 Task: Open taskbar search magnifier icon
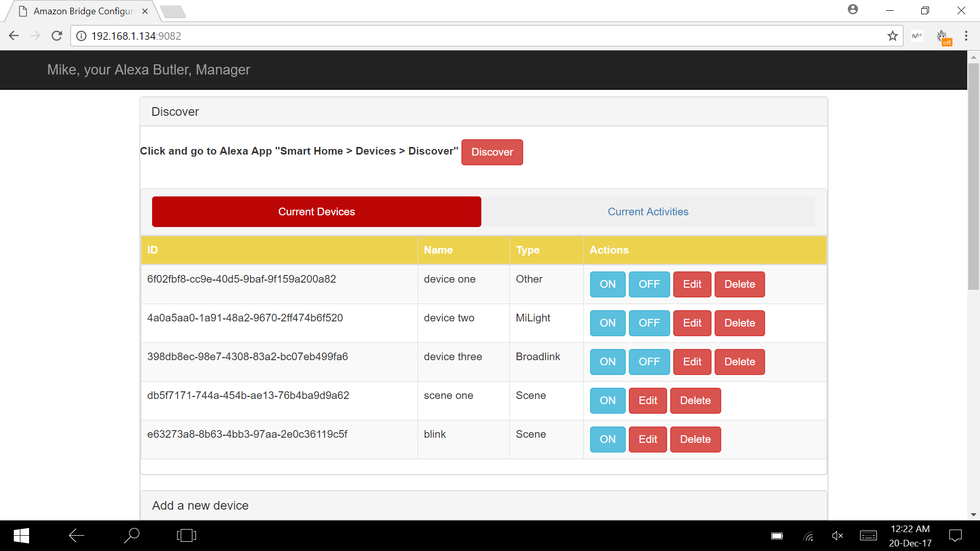point(131,536)
